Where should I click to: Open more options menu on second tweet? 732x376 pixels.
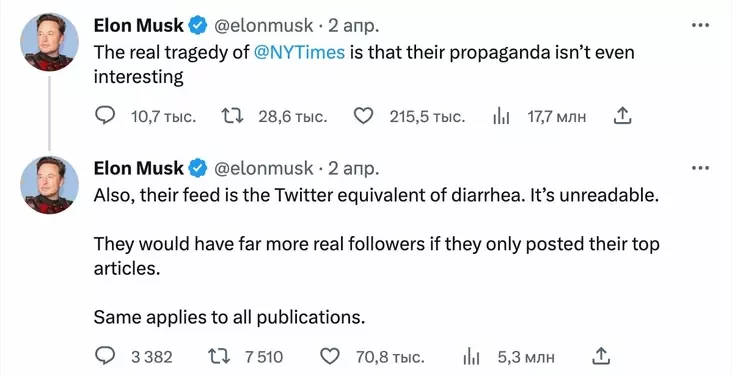pos(700,168)
